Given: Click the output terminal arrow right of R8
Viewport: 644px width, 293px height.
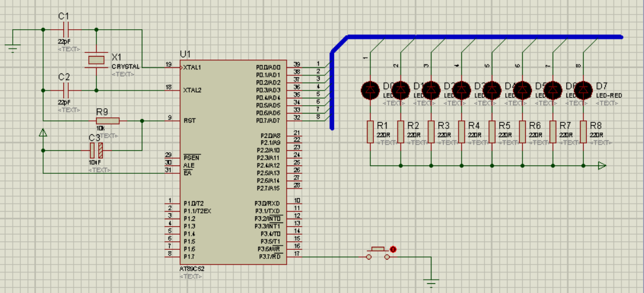Looking at the screenshot, I should click(x=602, y=166).
